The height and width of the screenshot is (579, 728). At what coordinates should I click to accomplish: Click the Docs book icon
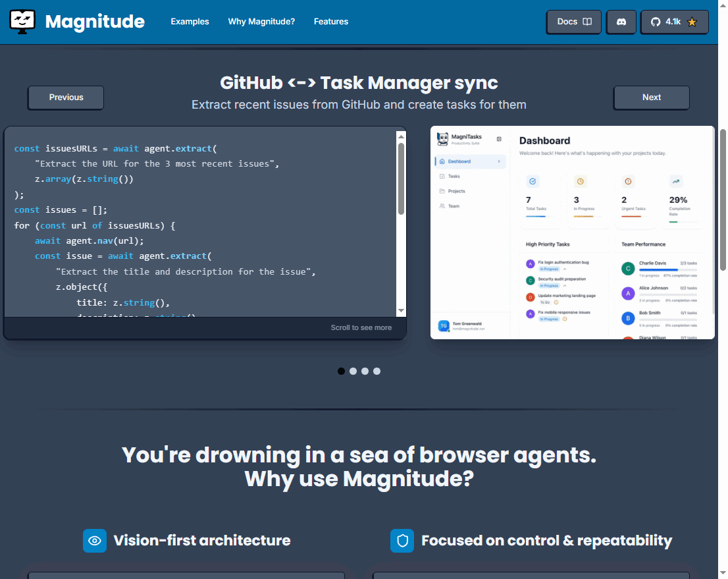click(587, 22)
